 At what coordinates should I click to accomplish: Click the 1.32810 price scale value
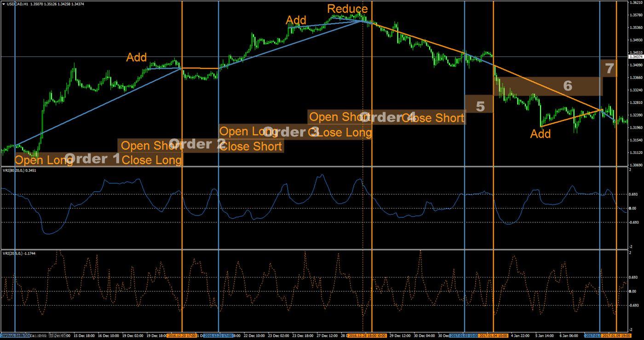(x=637, y=102)
